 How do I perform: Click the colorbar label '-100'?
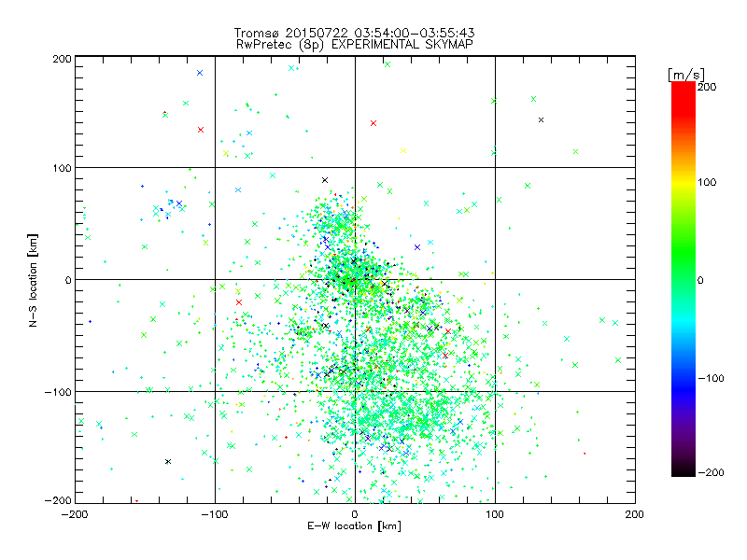[x=711, y=378]
